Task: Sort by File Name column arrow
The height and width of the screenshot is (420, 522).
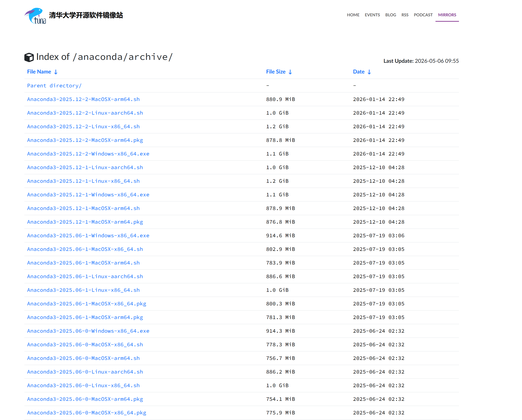Action: [56, 72]
